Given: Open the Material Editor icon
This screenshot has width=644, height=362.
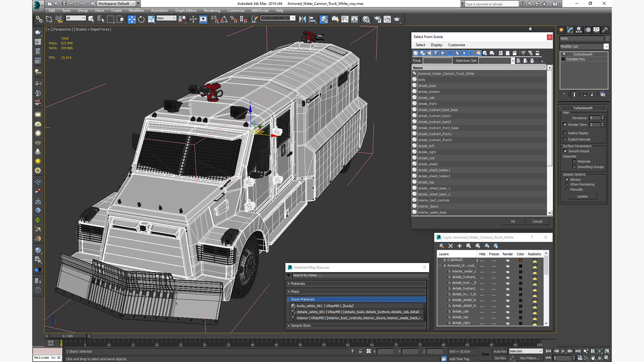Looking at the screenshot, I should [x=366, y=19].
